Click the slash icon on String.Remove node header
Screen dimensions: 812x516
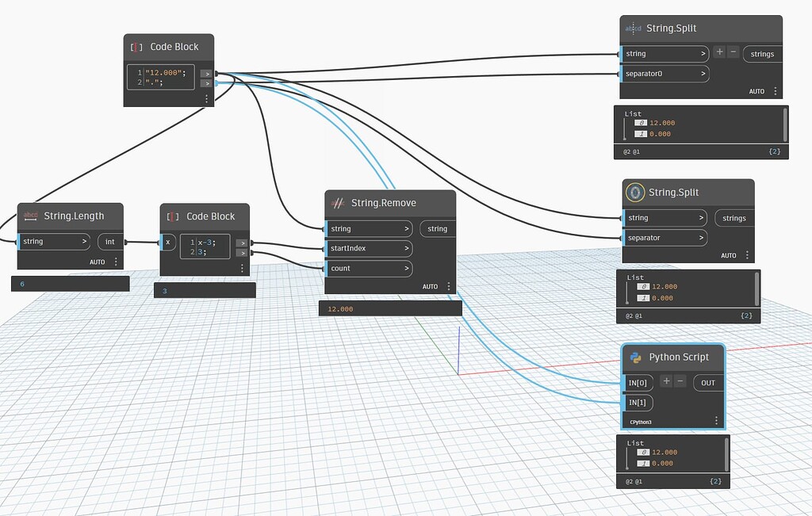pyautogui.click(x=339, y=202)
